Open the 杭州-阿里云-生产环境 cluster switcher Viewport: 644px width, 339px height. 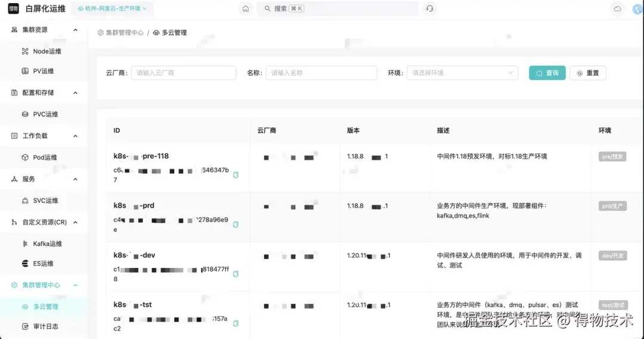(112, 8)
